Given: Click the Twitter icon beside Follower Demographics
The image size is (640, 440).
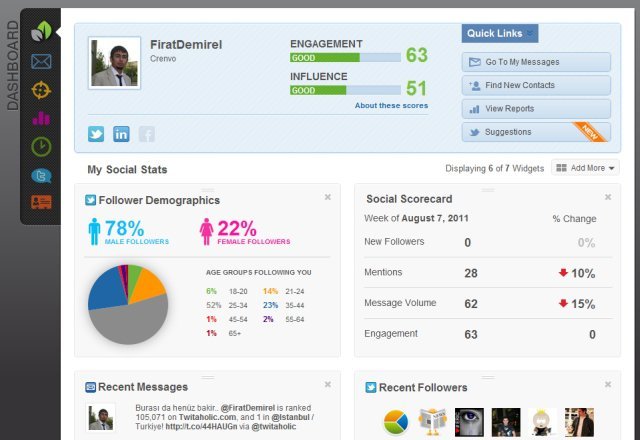Looking at the screenshot, I should (x=91, y=200).
